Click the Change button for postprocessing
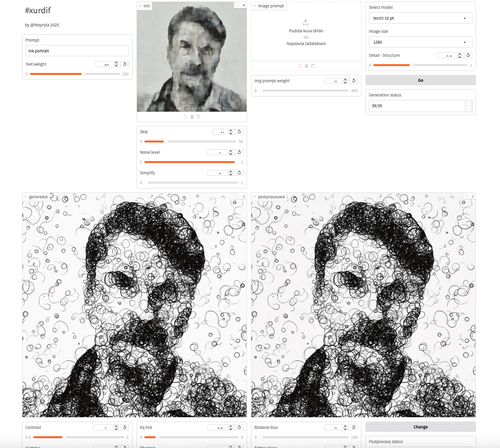Screen dimensions: 500x448 [x=420, y=427]
